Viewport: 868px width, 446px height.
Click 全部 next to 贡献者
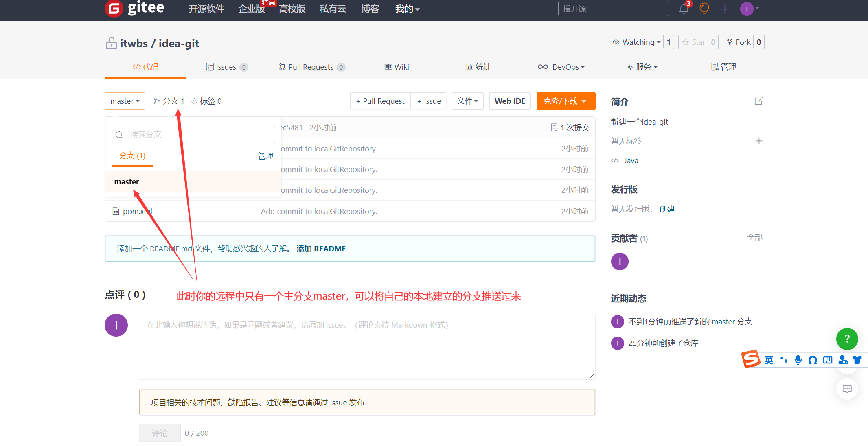(755, 237)
